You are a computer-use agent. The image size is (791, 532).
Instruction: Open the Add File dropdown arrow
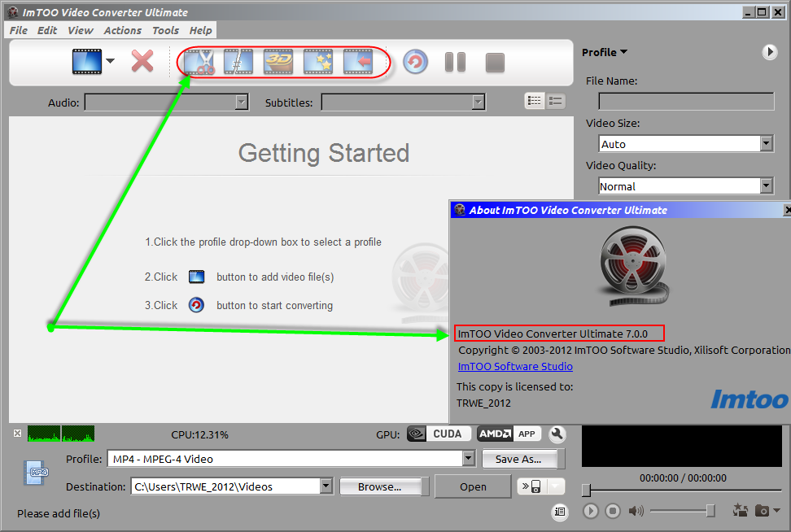pos(110,61)
